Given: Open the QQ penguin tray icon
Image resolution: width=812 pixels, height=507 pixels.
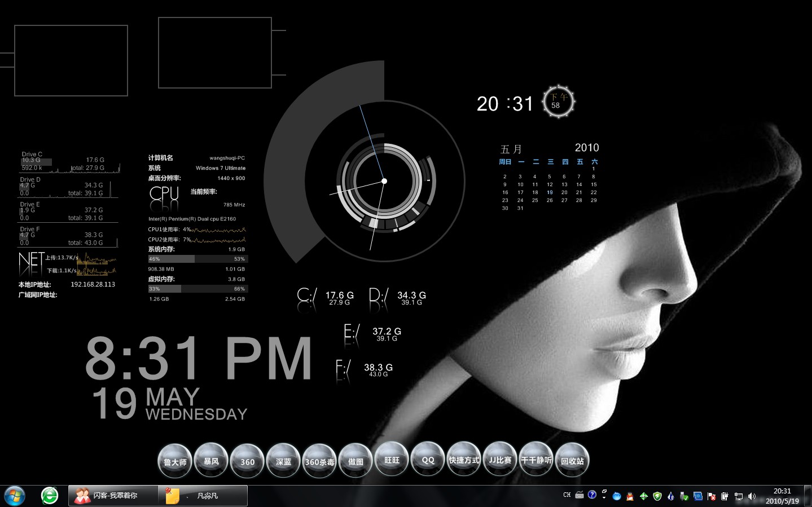Looking at the screenshot, I should coord(630,496).
